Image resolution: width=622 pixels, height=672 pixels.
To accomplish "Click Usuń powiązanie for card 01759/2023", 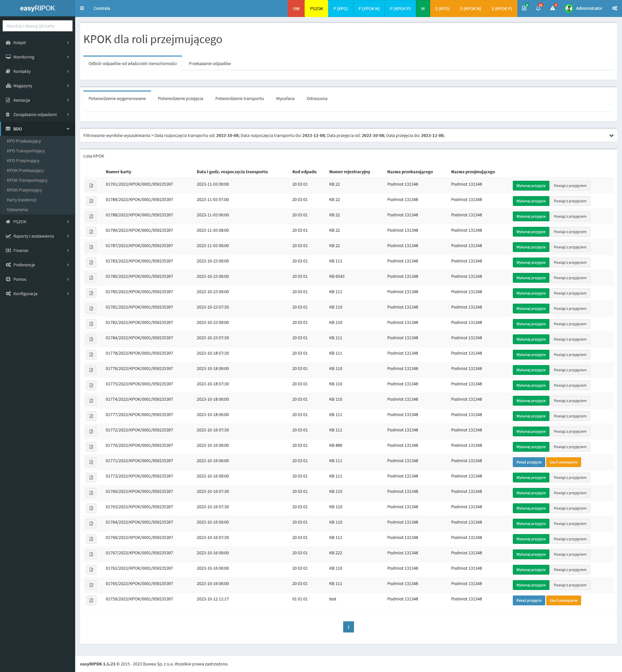I will (x=564, y=600).
